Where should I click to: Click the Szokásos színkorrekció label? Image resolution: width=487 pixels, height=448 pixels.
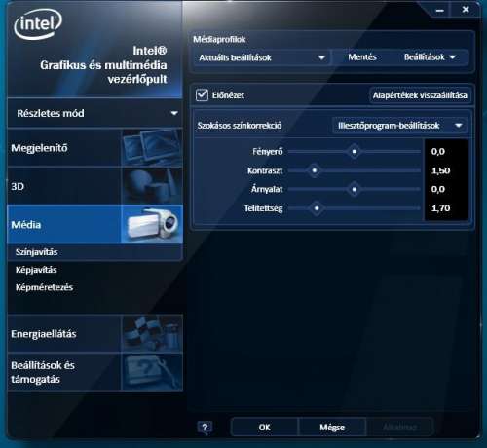240,126
